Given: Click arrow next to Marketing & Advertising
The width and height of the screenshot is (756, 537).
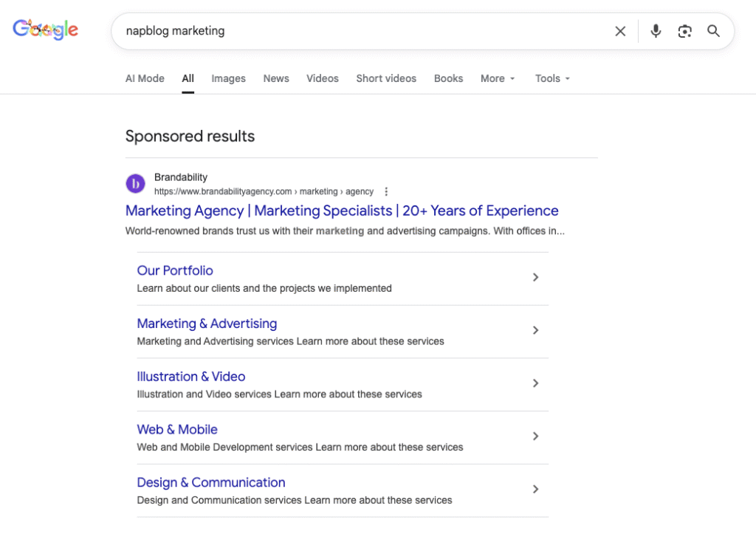Looking at the screenshot, I should (x=536, y=330).
